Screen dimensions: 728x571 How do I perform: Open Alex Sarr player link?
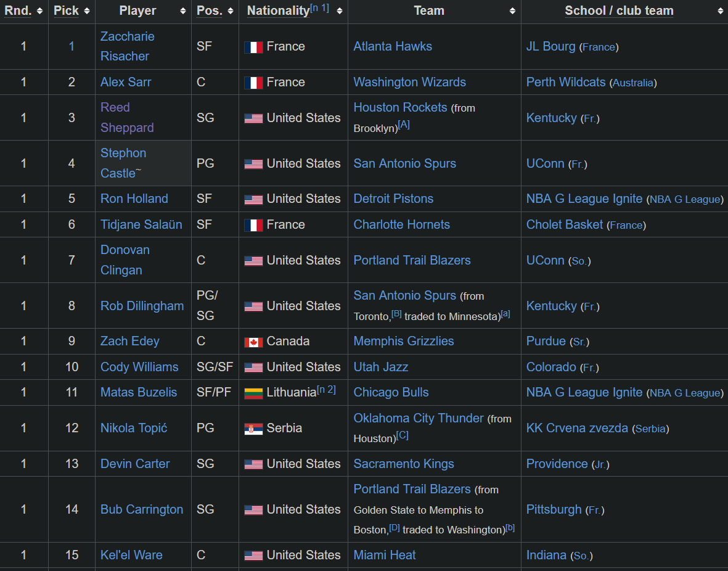[x=126, y=82]
